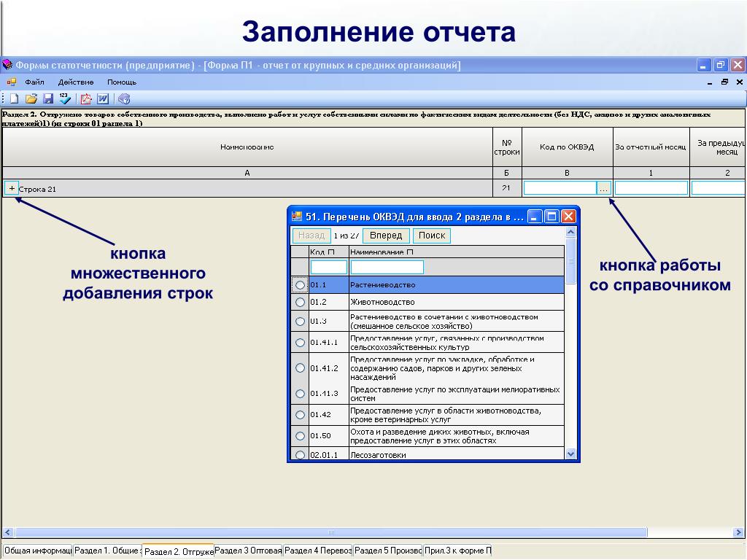
Task: Switch to the Раздел 5 Произв tab
Action: [388, 551]
